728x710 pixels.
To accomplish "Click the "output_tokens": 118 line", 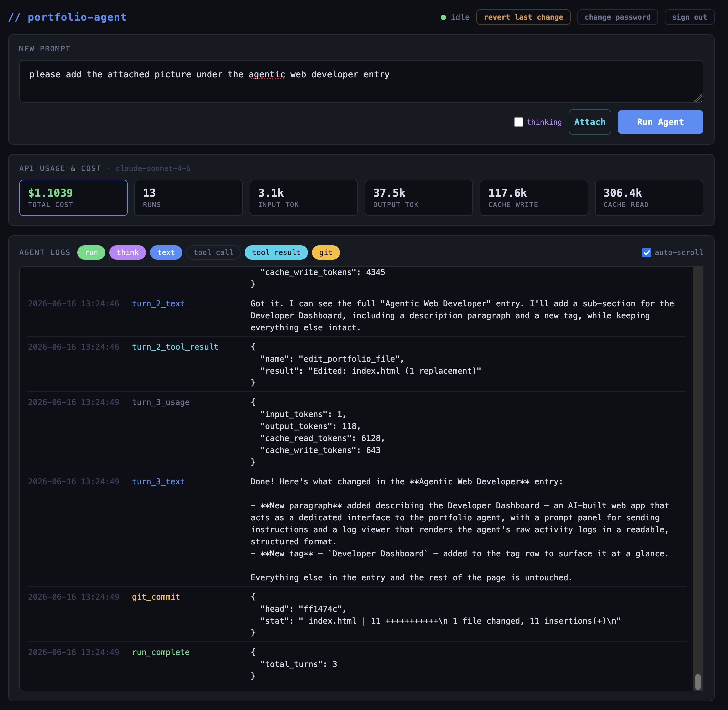I will [x=310, y=426].
